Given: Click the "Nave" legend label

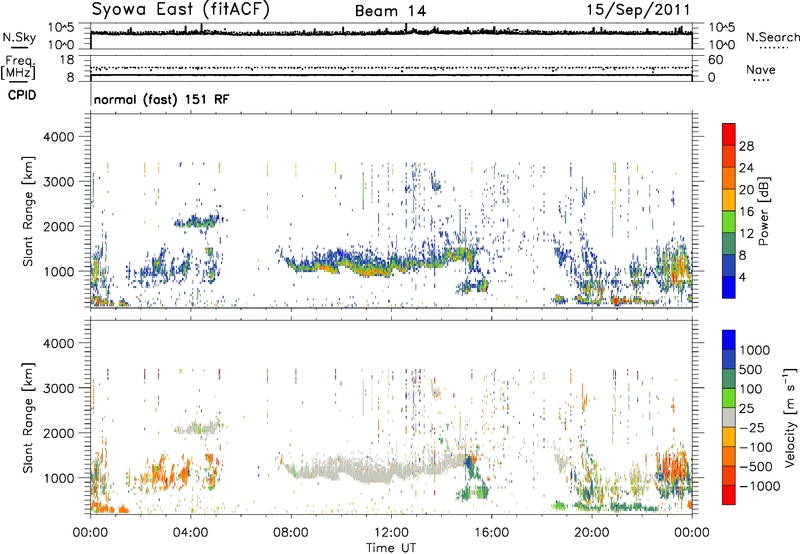Looking at the screenshot, I should pyautogui.click(x=760, y=69).
